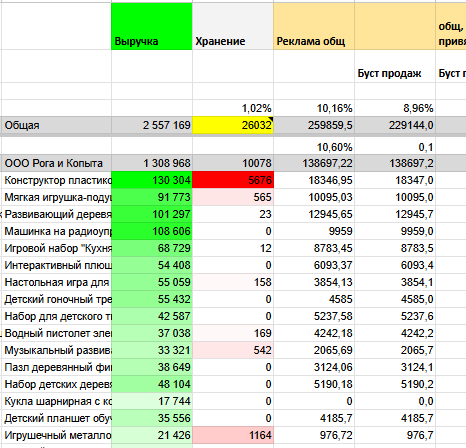Click the Буст продаж subheader cell

[x=395, y=66]
